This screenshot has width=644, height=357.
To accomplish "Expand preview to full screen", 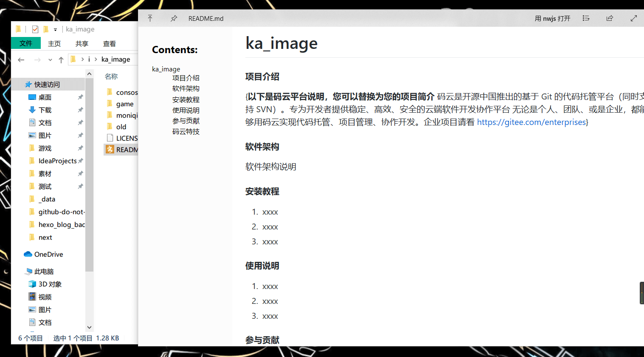I will (633, 18).
